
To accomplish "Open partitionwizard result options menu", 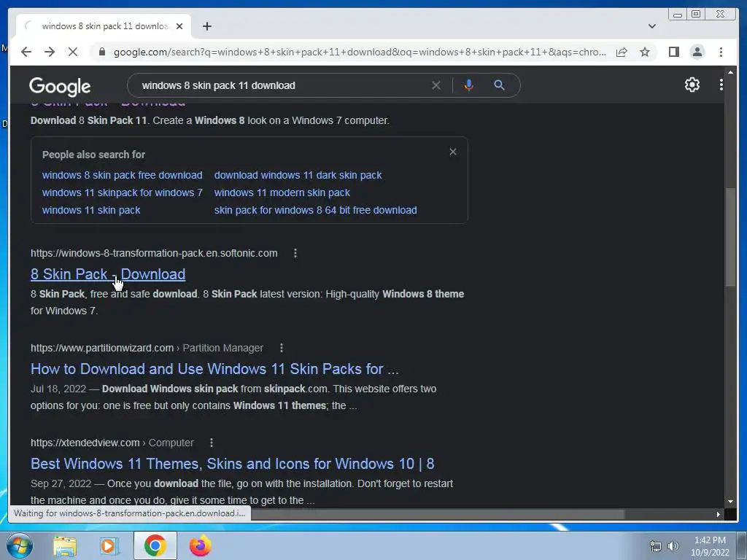I will pyautogui.click(x=282, y=348).
